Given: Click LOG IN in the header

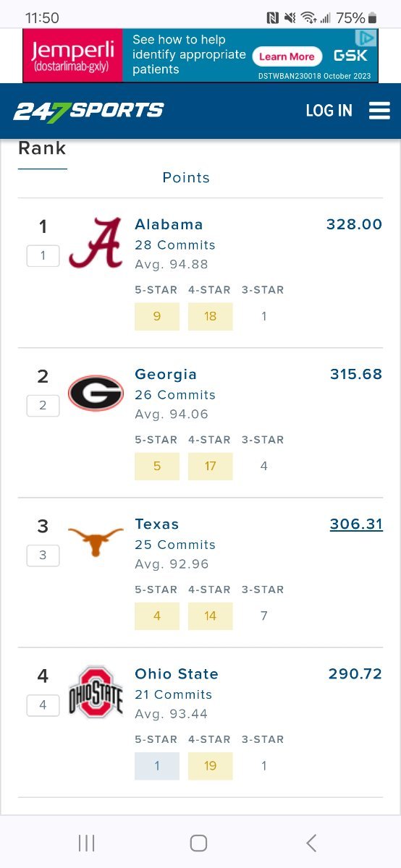Looking at the screenshot, I should click(x=329, y=111).
